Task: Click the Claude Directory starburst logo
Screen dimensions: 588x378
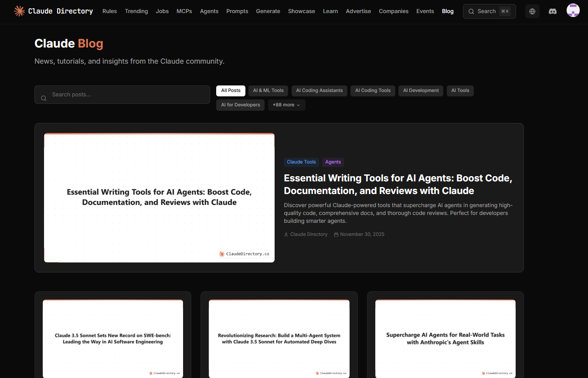Action: pyautogui.click(x=19, y=11)
